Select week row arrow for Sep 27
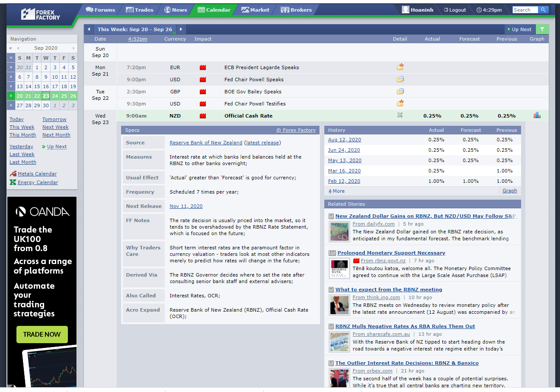 [11, 105]
